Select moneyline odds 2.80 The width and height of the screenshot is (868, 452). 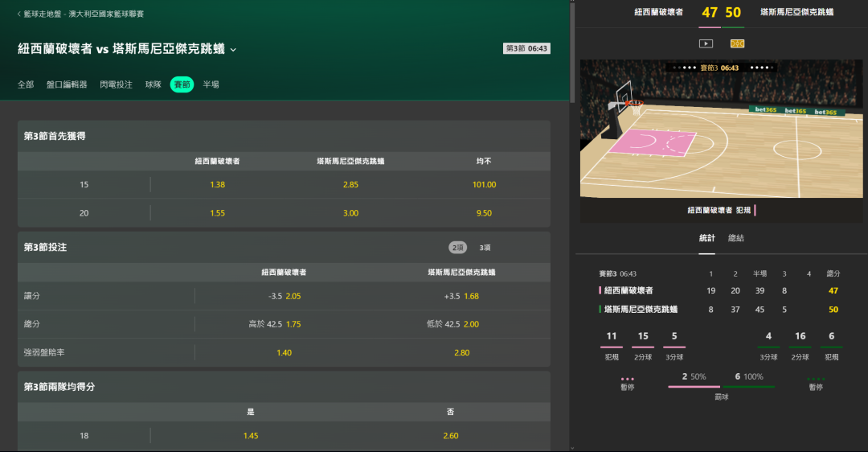coord(461,352)
